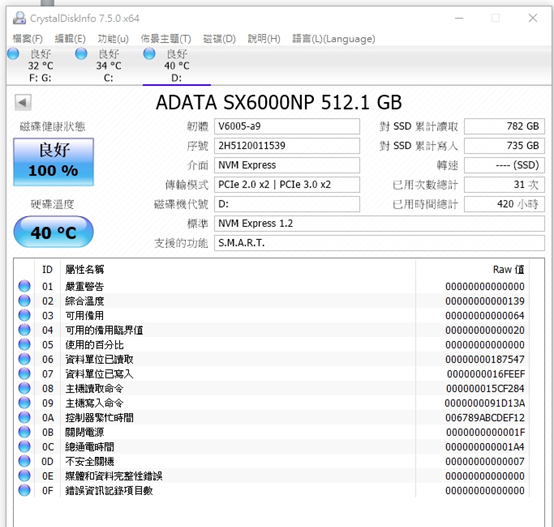Select the 嚴重警告 attribute name
The image size is (554, 527).
click(x=84, y=286)
